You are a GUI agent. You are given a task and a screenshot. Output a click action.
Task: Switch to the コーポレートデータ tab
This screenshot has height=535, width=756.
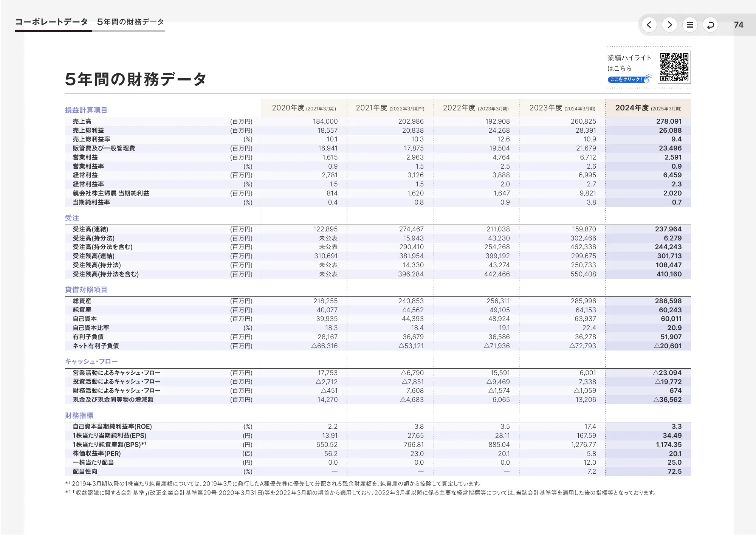pos(51,22)
